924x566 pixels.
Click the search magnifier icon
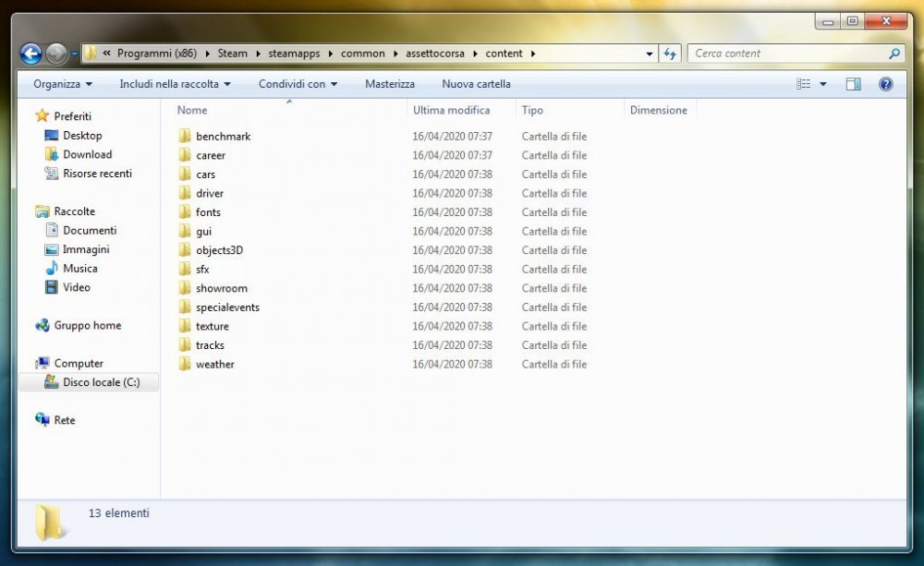pyautogui.click(x=894, y=54)
